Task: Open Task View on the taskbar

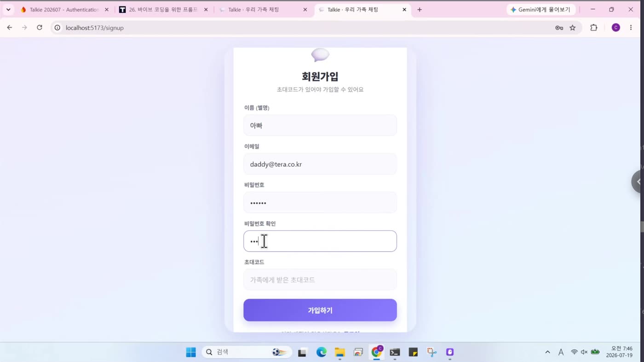Action: pyautogui.click(x=302, y=352)
